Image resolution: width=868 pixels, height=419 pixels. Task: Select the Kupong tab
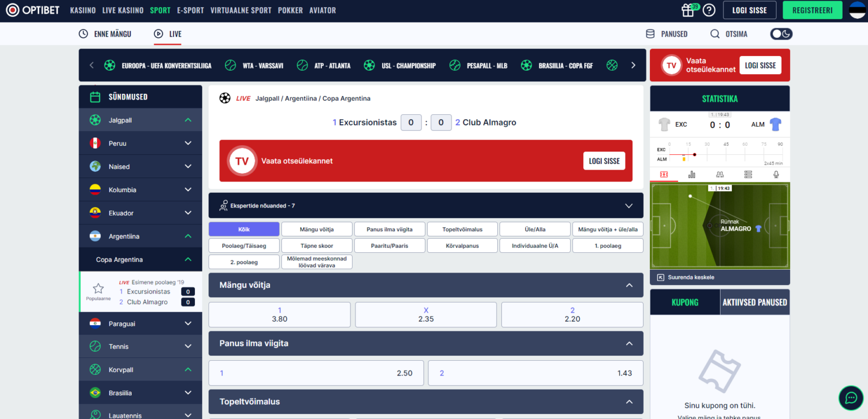pos(685,302)
